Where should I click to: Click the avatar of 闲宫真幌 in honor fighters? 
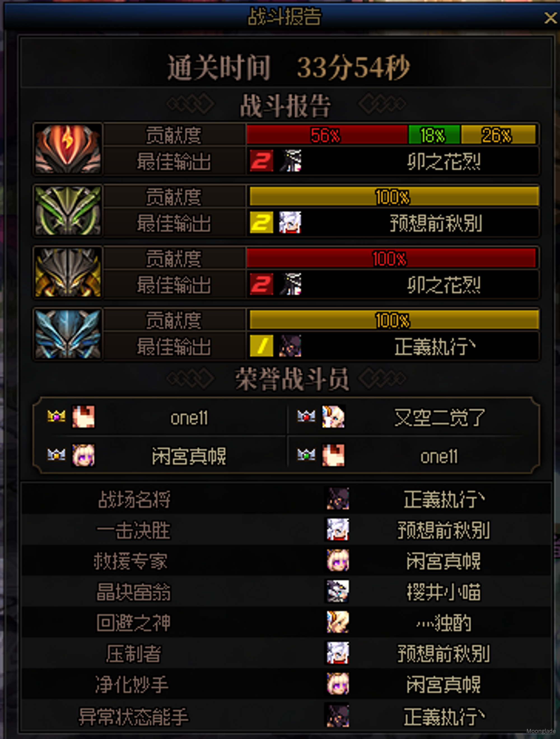[83, 455]
